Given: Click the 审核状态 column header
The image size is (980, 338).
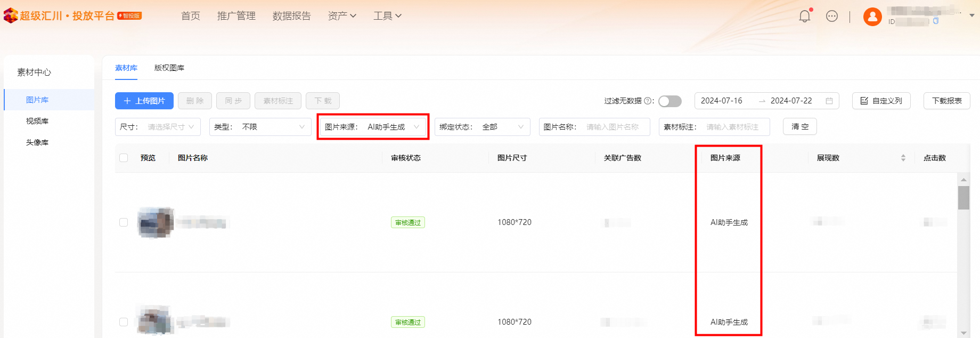Looking at the screenshot, I should [x=406, y=158].
